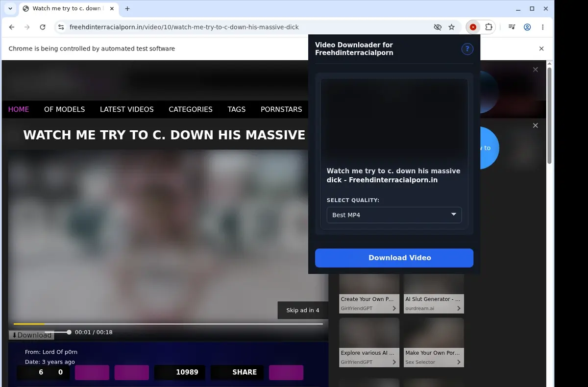Image resolution: width=588 pixels, height=387 pixels.
Task: Click the Download Video button
Action: [394, 258]
